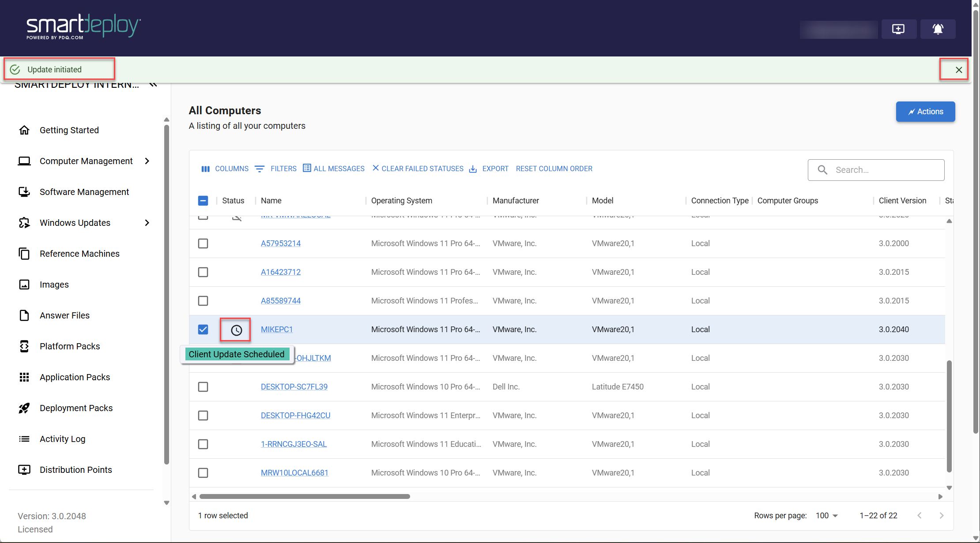The image size is (980, 543).
Task: Open the A57953214 computer link
Action: click(281, 243)
